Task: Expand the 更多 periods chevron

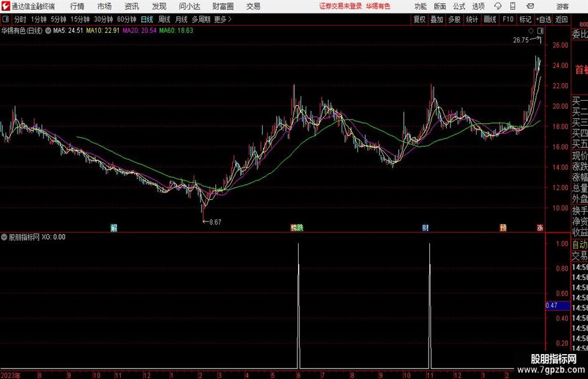Action: point(223,19)
